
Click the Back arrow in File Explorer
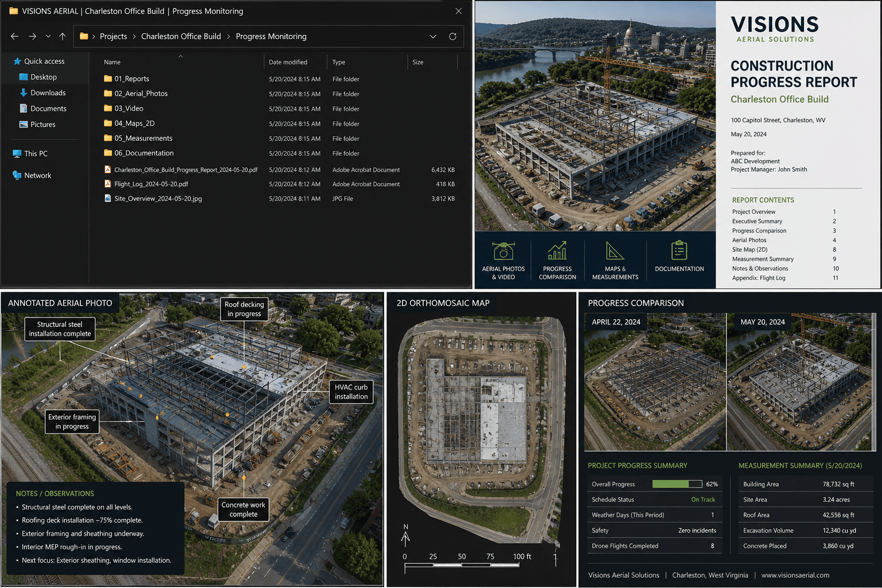(x=14, y=36)
